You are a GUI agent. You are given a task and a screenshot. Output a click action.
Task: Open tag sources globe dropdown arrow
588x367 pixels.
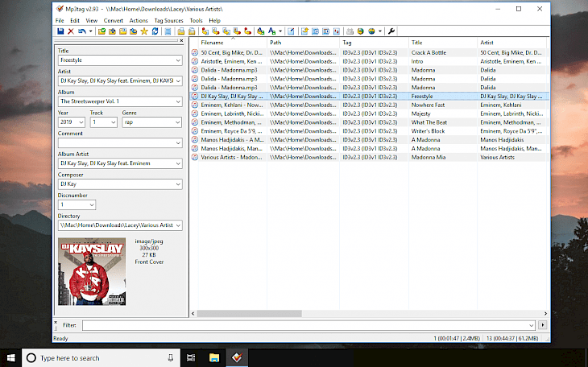pyautogui.click(x=380, y=31)
